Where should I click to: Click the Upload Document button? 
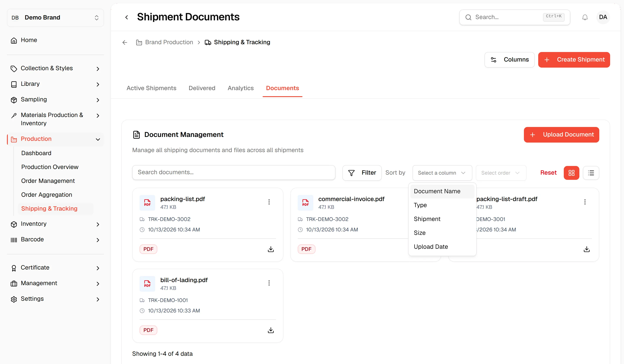click(x=561, y=135)
